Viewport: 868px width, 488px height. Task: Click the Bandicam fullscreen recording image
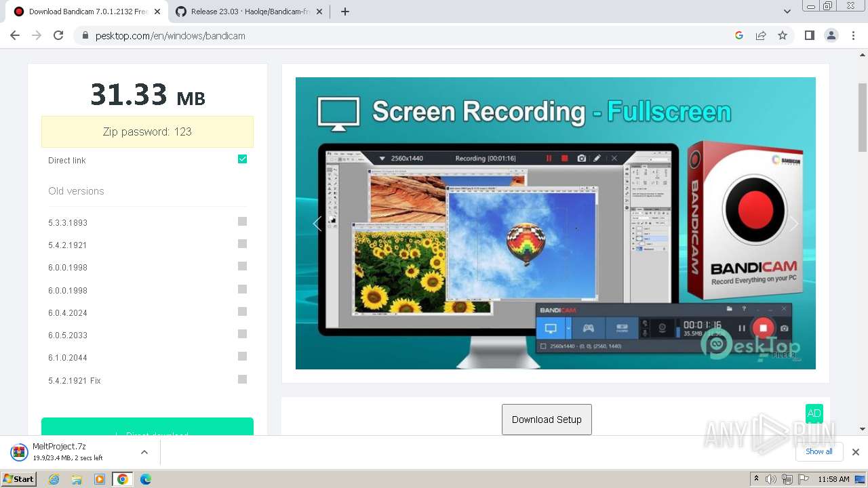555,223
